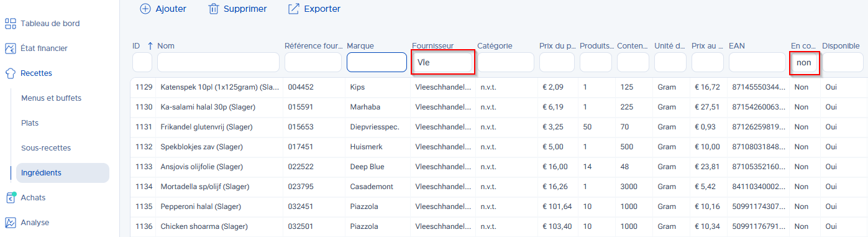This screenshot has width=868, height=237.
Task: Open Sous-recettes submenu item
Action: 46,148
